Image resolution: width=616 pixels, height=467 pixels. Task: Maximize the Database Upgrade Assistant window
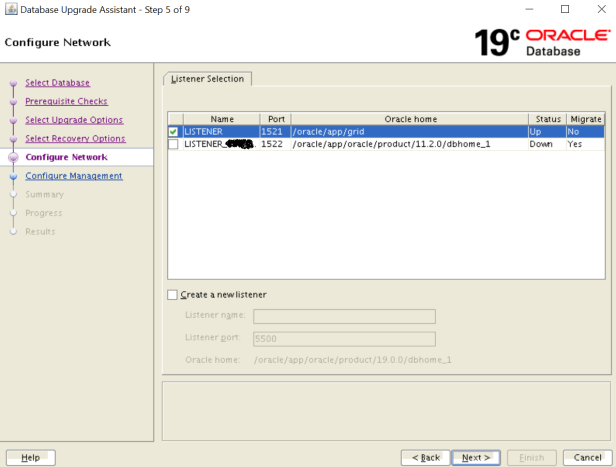[565, 9]
